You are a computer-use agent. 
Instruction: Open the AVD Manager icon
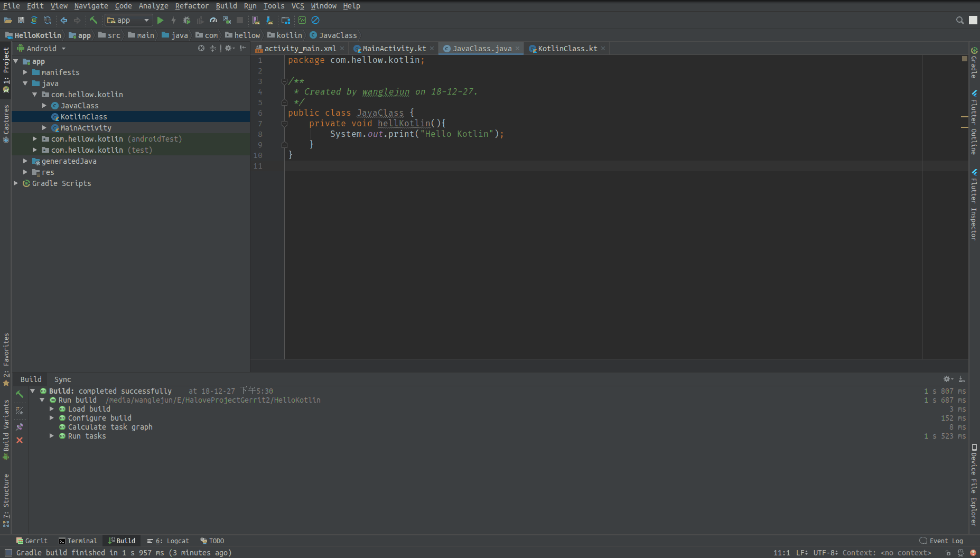click(x=256, y=20)
